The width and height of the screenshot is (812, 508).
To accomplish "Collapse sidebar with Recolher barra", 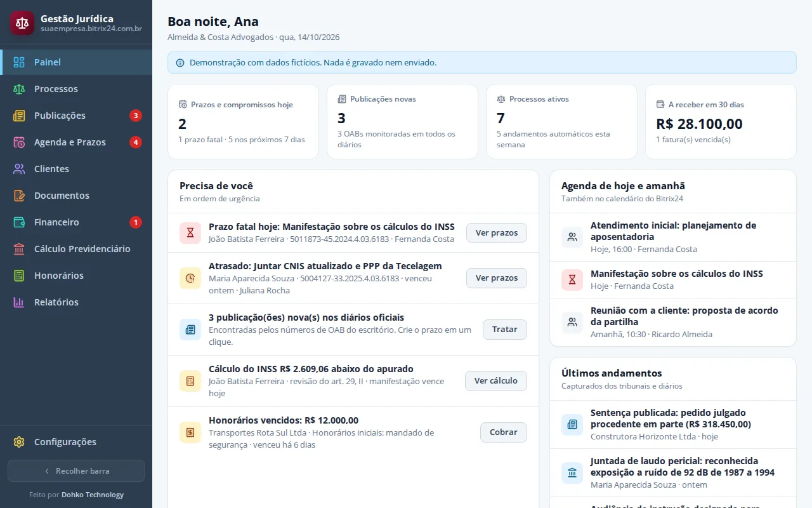I will 76,471.
